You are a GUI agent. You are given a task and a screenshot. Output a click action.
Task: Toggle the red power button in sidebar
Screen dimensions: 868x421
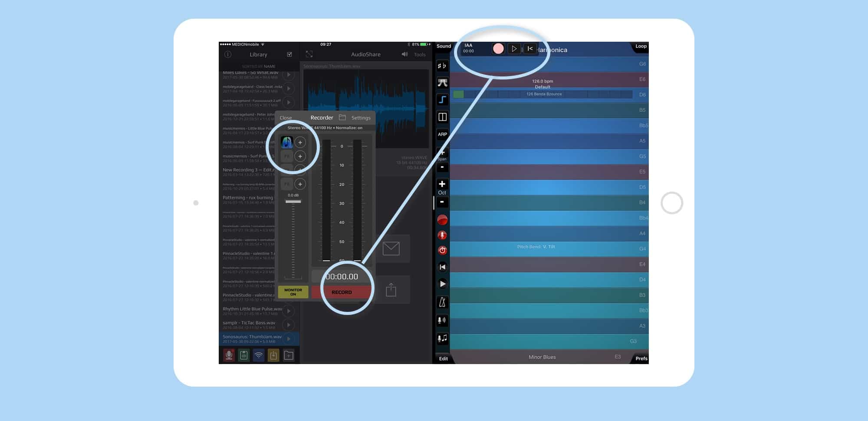coord(442,250)
